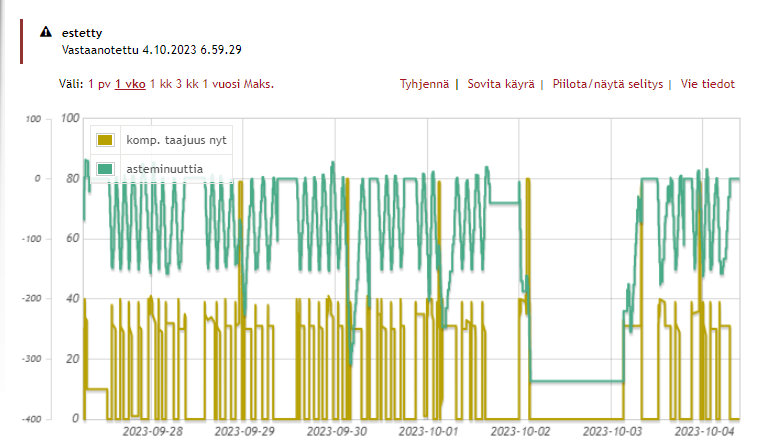
Task: Choose the 3 kk time range
Action: [x=187, y=84]
